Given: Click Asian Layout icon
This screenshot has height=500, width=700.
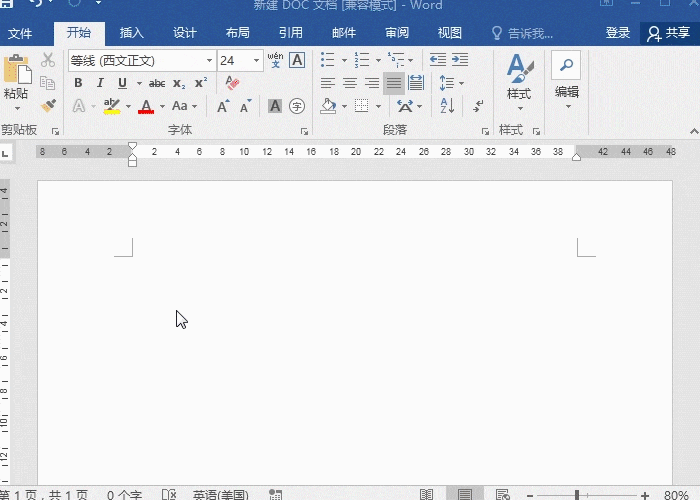Looking at the screenshot, I should tap(409, 106).
